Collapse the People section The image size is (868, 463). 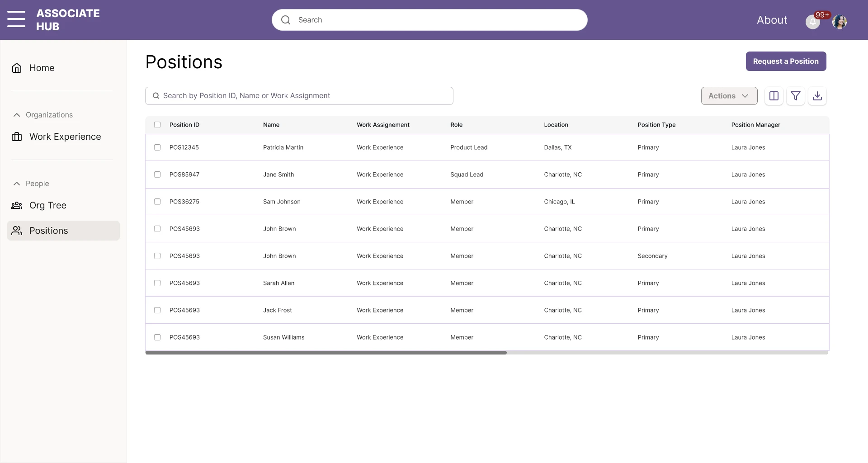17,184
